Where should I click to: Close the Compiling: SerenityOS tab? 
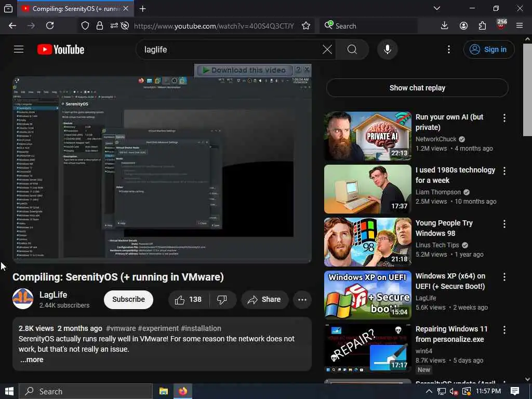tap(126, 9)
